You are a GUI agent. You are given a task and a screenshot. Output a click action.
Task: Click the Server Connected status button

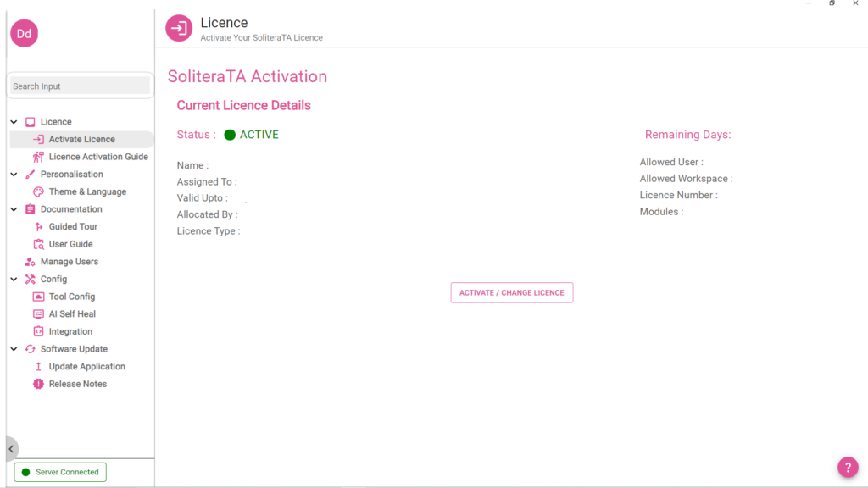60,473
